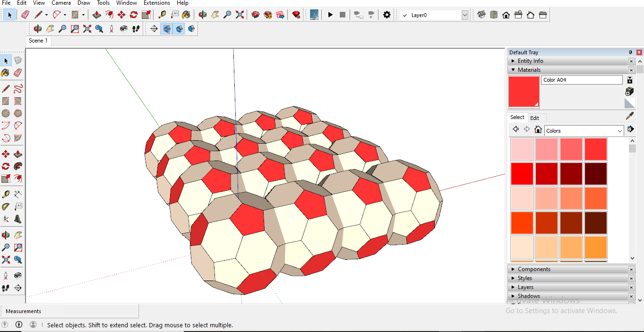This screenshot has width=644, height=332.
Task: Click the Color A04 material name field
Action: pos(581,80)
